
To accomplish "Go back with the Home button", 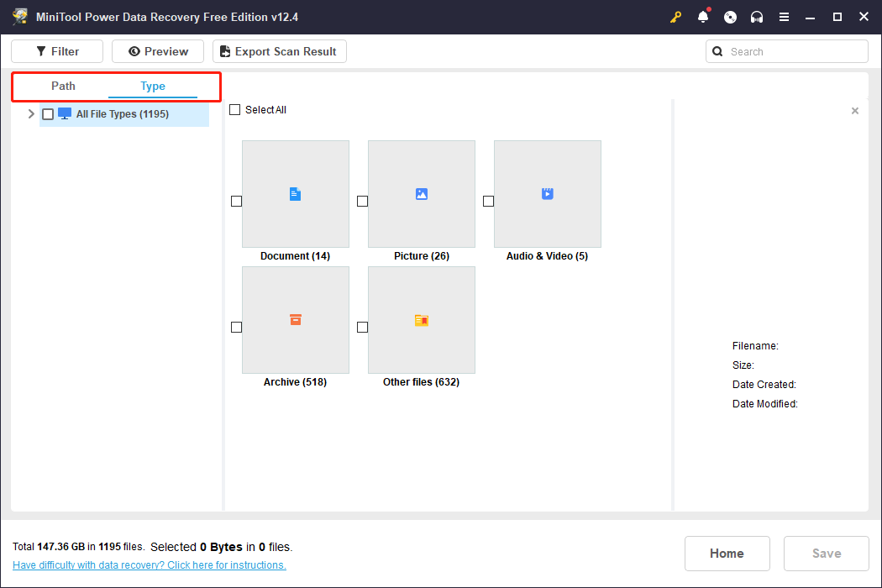I will (727, 553).
